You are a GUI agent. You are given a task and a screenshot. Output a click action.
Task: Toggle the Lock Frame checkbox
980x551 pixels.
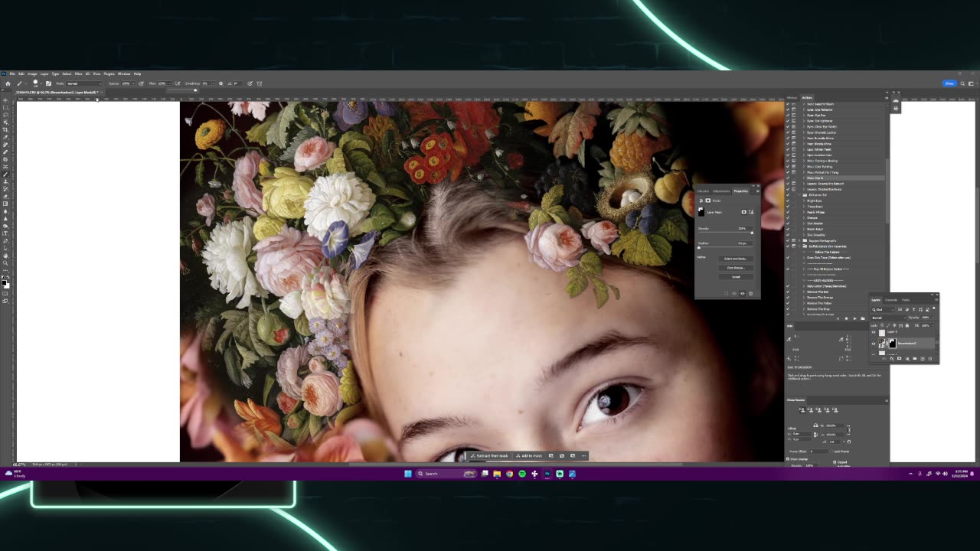tap(831, 452)
